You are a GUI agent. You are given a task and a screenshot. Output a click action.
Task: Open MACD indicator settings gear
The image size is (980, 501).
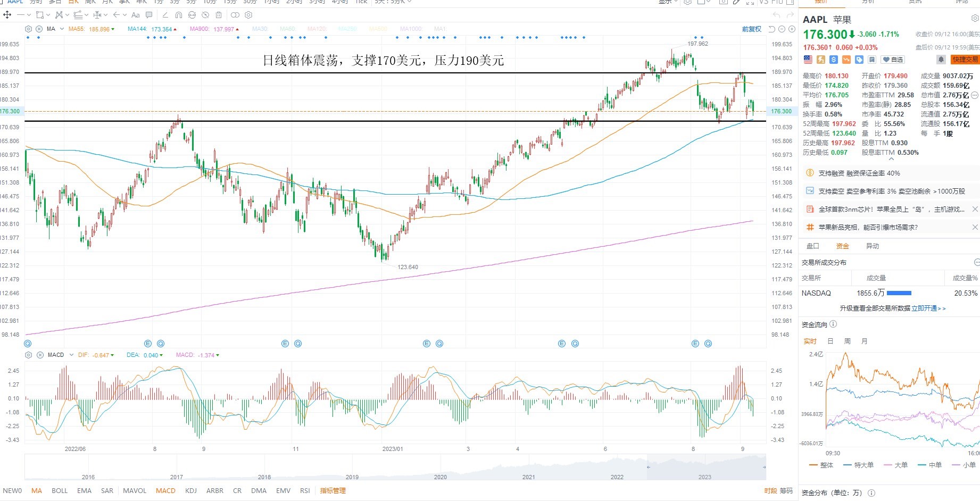click(x=29, y=355)
